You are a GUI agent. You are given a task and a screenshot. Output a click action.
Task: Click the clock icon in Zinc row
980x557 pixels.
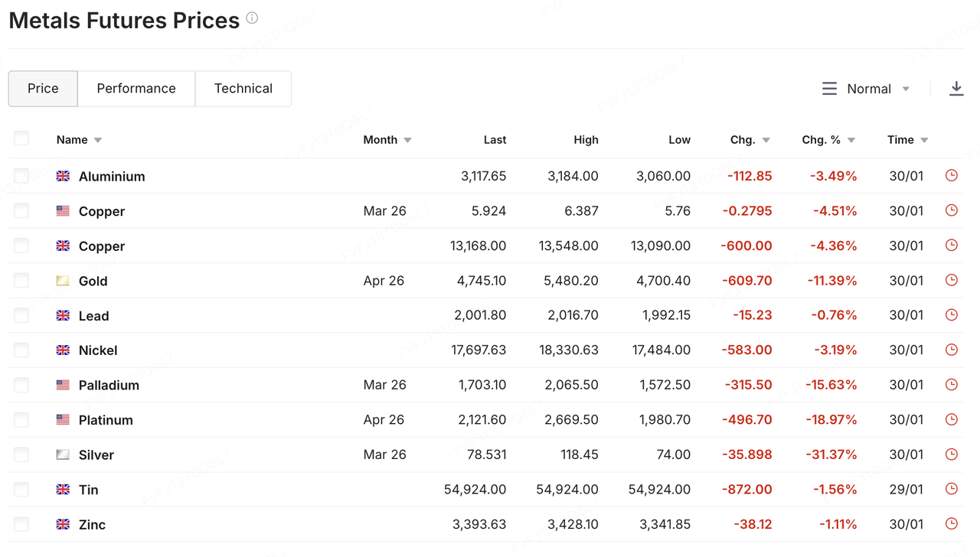tap(952, 524)
